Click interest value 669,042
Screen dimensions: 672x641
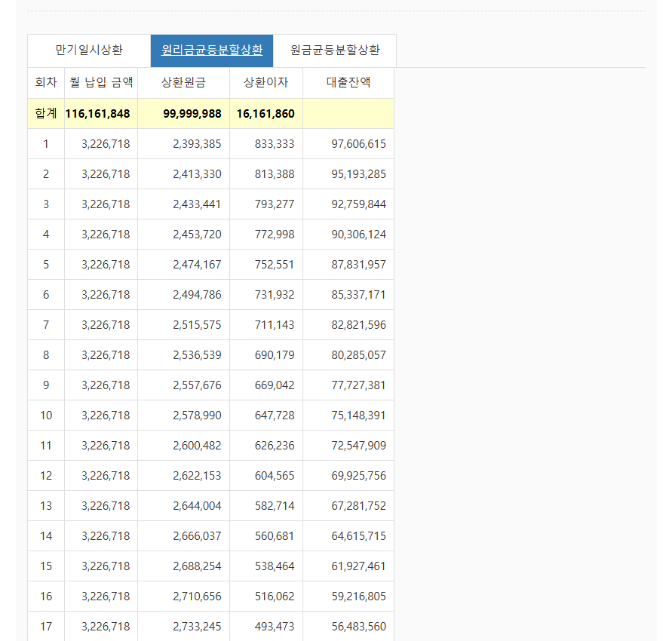point(275,385)
